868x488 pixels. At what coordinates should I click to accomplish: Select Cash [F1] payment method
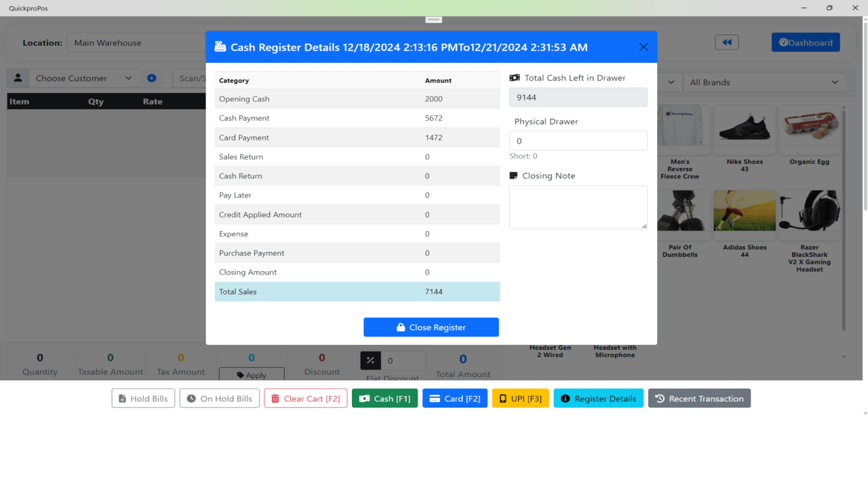click(x=384, y=398)
